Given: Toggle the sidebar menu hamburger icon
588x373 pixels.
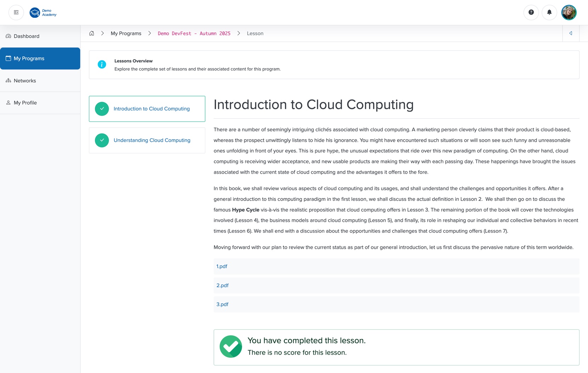Looking at the screenshot, I should [16, 12].
